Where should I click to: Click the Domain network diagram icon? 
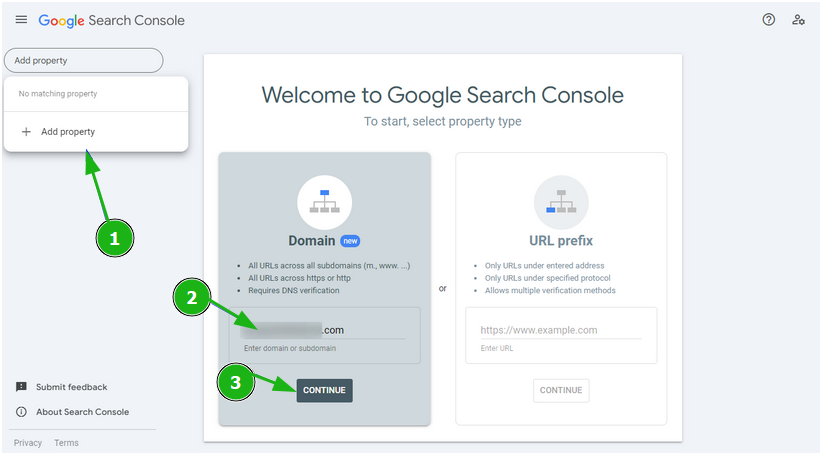(324, 202)
